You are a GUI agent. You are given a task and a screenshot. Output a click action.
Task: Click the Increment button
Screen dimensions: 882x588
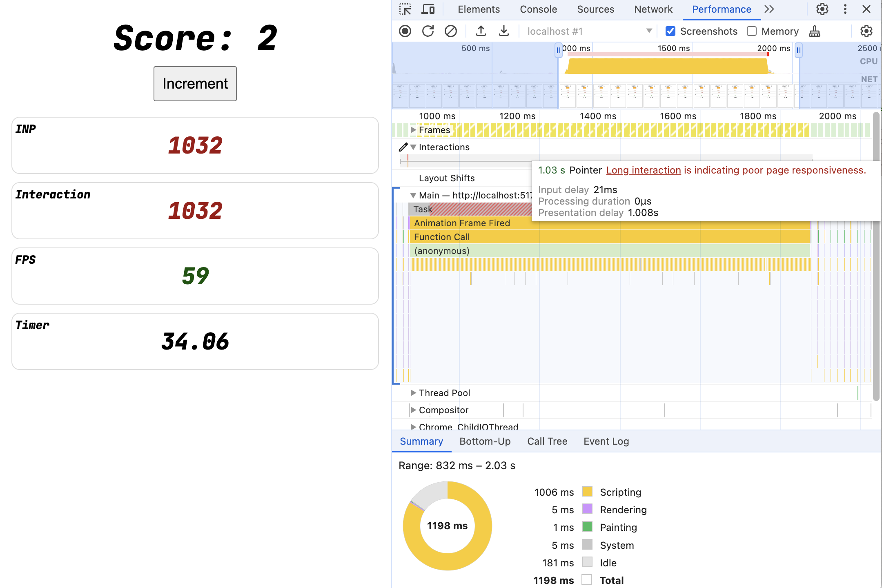pyautogui.click(x=194, y=83)
